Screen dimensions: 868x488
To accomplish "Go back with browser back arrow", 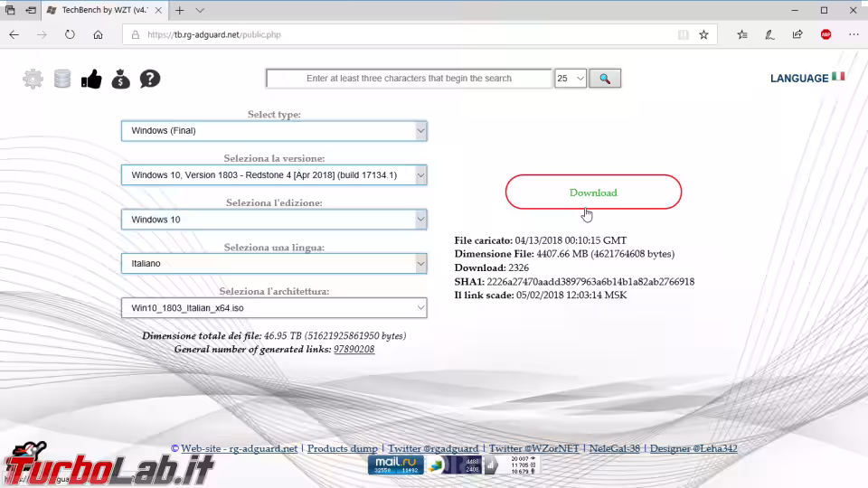I will coord(14,34).
